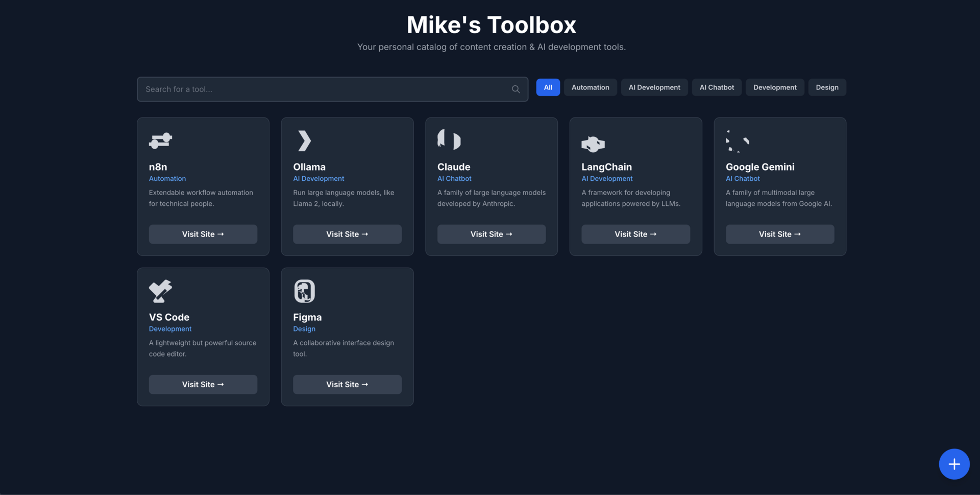The height and width of the screenshot is (495, 980).
Task: Filter by Design category
Action: pyautogui.click(x=827, y=87)
